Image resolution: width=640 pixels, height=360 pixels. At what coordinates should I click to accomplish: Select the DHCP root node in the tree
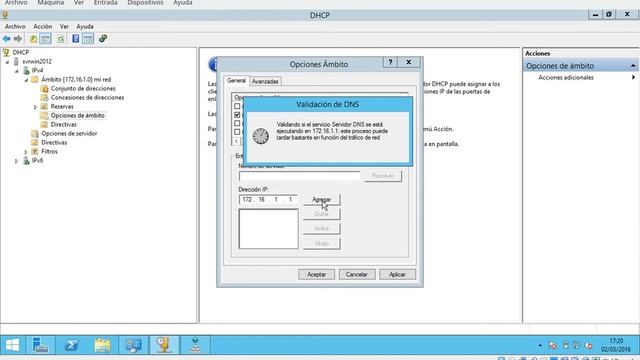[x=20, y=53]
